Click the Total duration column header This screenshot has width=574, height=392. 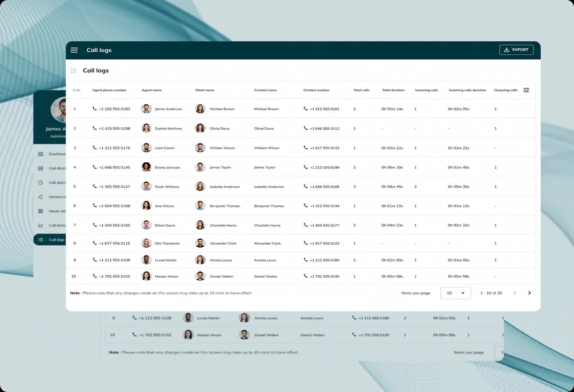pos(393,90)
